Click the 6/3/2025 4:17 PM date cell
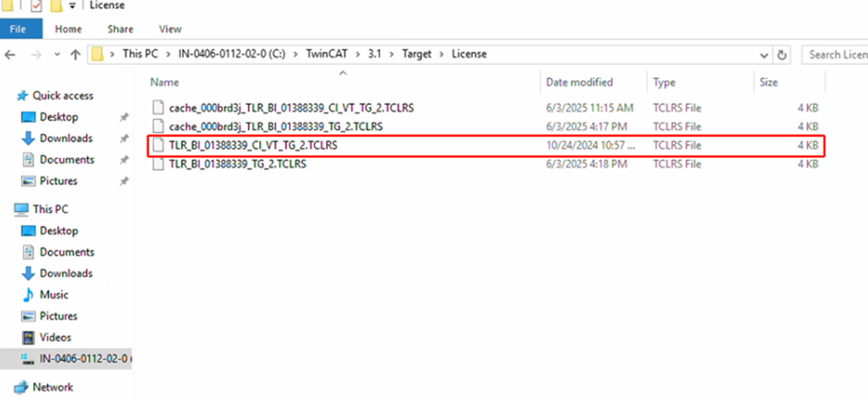The image size is (868, 400). tap(586, 127)
